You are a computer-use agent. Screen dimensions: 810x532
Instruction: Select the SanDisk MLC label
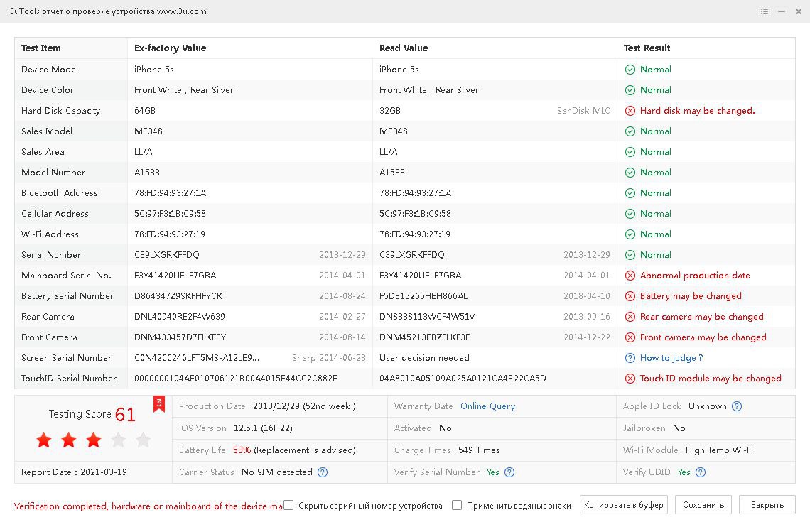583,111
